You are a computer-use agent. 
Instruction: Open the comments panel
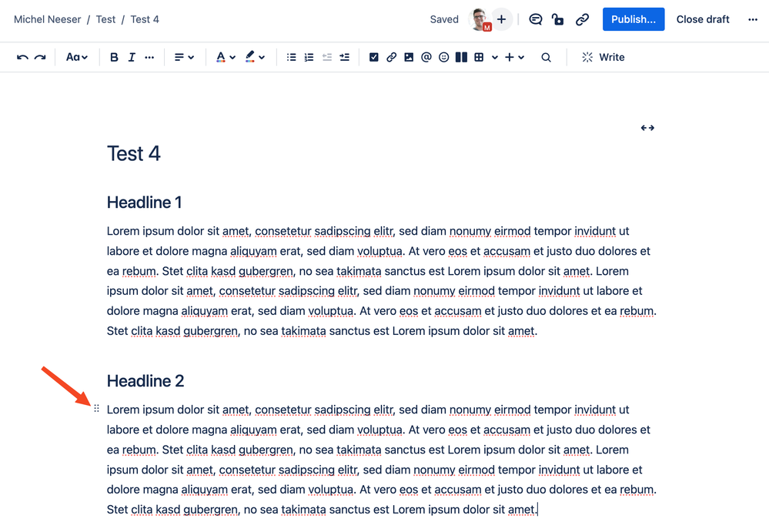(536, 19)
